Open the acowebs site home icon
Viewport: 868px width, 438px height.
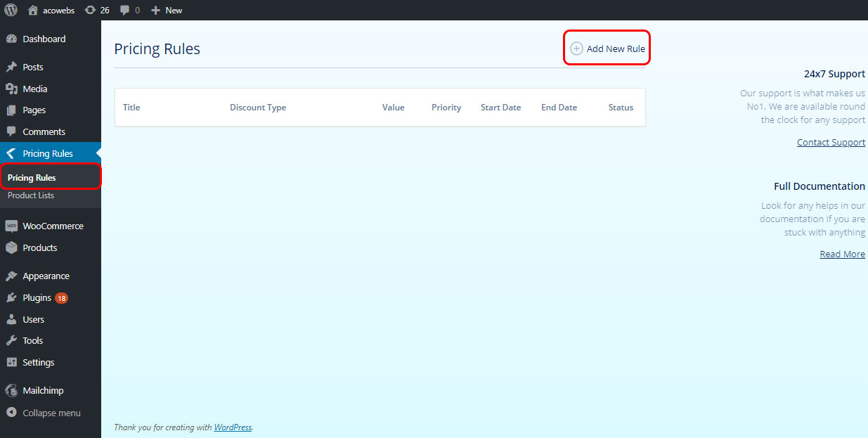pos(32,10)
